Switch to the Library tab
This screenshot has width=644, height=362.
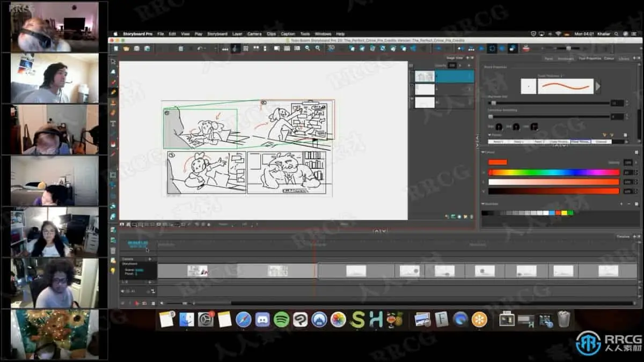point(624,58)
